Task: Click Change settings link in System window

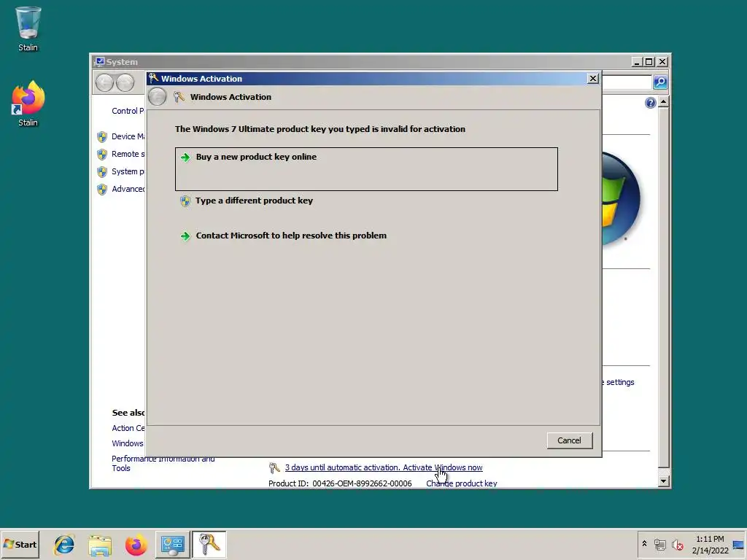Action: [620, 382]
